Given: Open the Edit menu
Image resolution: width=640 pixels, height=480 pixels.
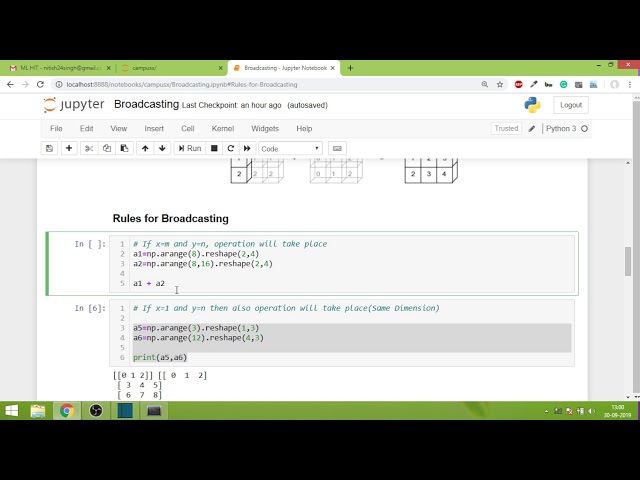Looking at the screenshot, I should click(87, 129).
